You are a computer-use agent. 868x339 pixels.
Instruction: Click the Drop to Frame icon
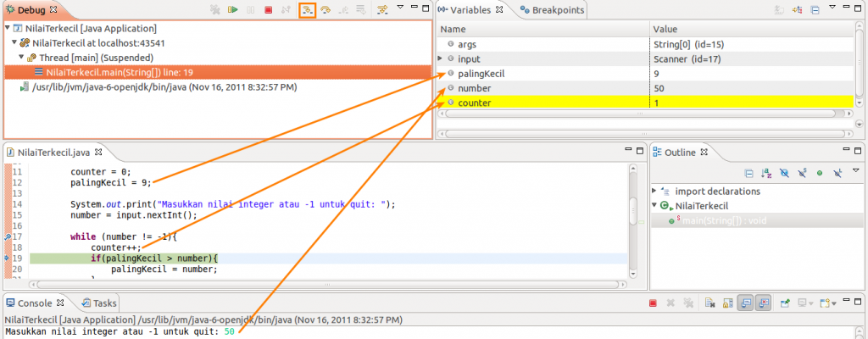point(361,9)
